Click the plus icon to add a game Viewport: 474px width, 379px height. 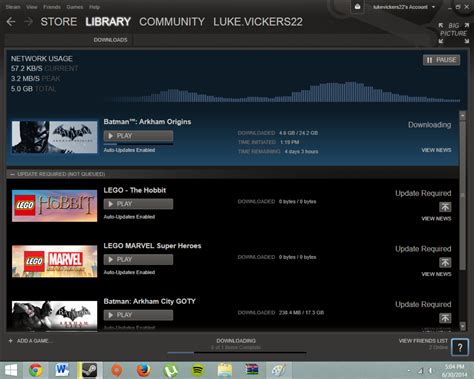click(x=10, y=341)
